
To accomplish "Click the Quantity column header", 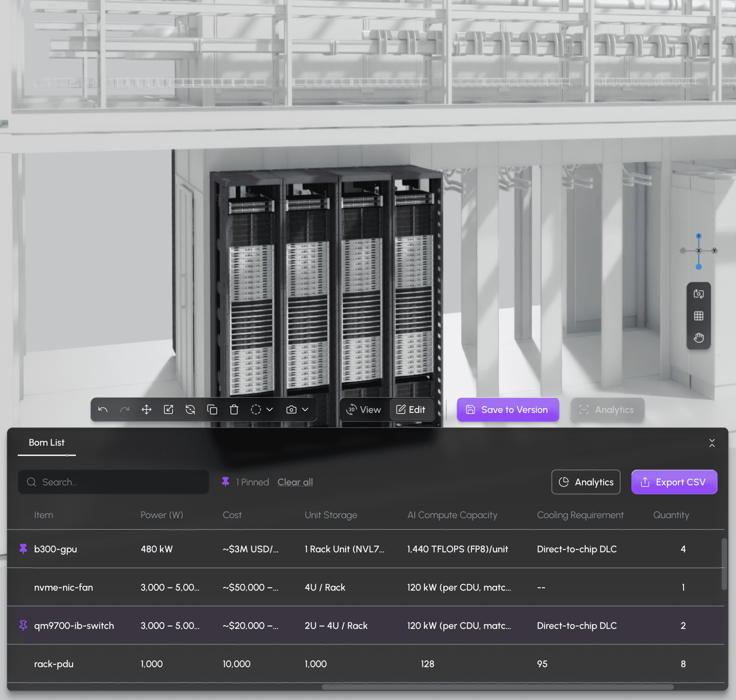I will pyautogui.click(x=671, y=515).
